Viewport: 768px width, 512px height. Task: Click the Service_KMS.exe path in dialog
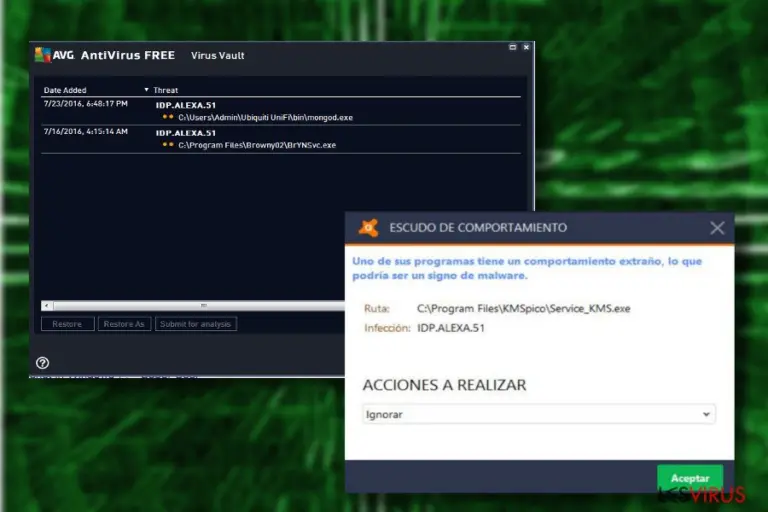[x=524, y=309]
